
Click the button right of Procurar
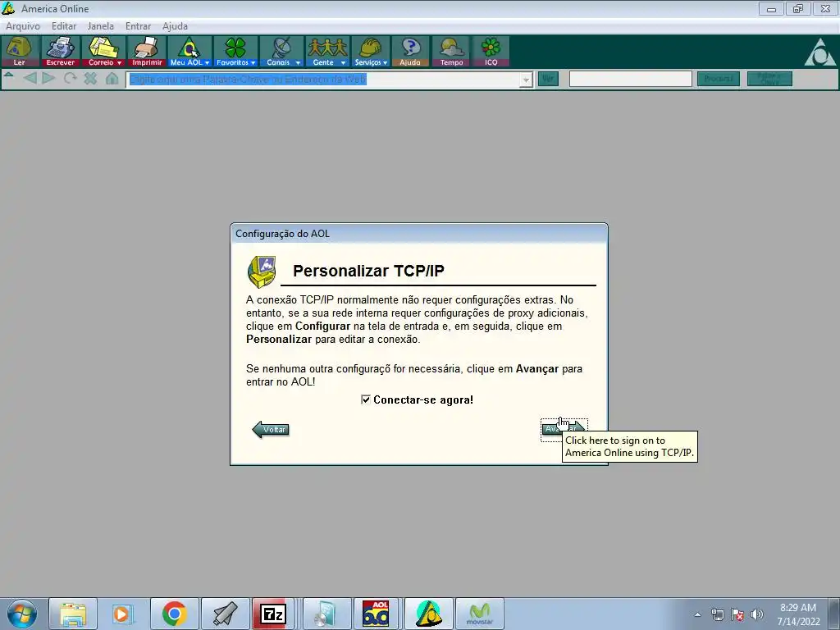click(769, 79)
